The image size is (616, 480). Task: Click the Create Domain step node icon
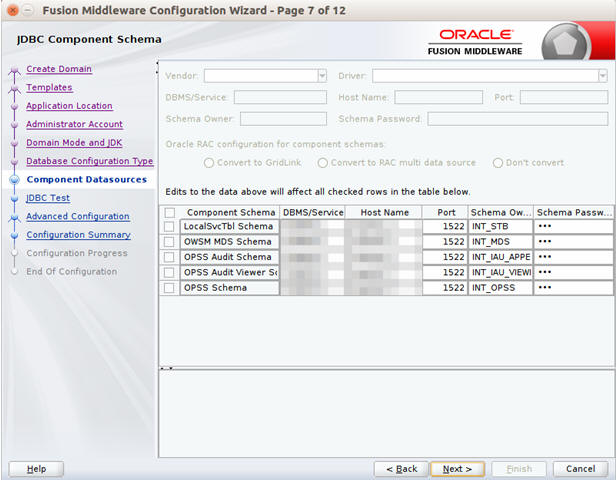pos(15,71)
